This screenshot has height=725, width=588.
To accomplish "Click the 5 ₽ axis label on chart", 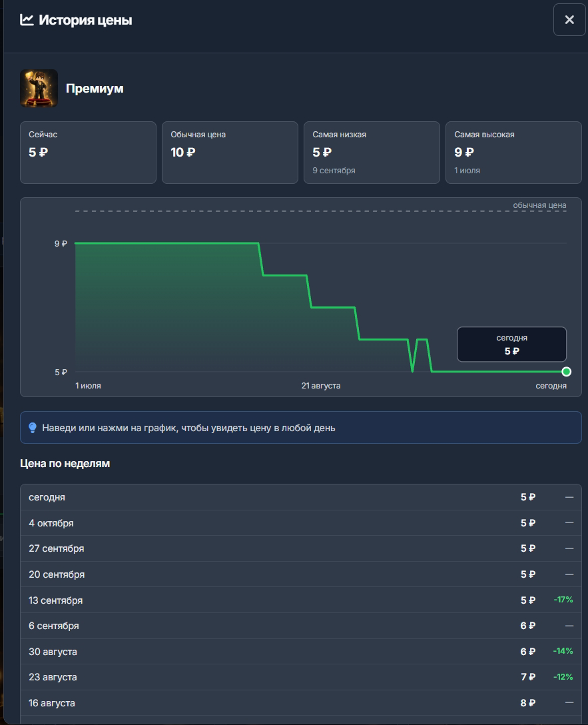I will (61, 372).
